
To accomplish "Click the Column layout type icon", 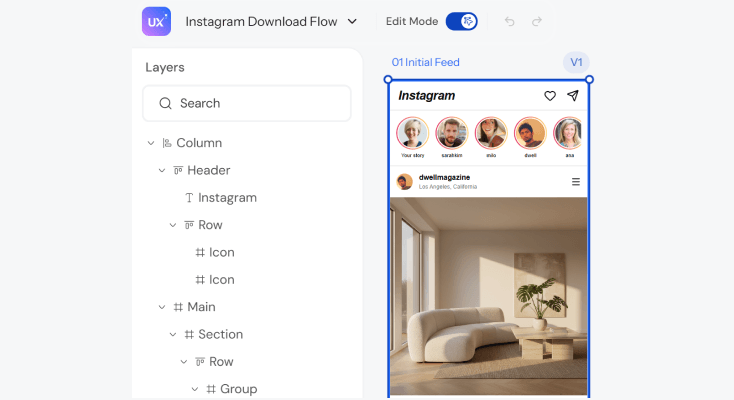I will [x=167, y=143].
